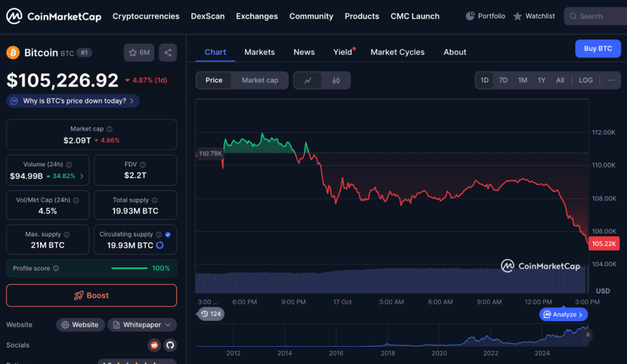Click the star watchlist icon showing 6M
Viewport: 627px width, 364px height.
[x=139, y=53]
